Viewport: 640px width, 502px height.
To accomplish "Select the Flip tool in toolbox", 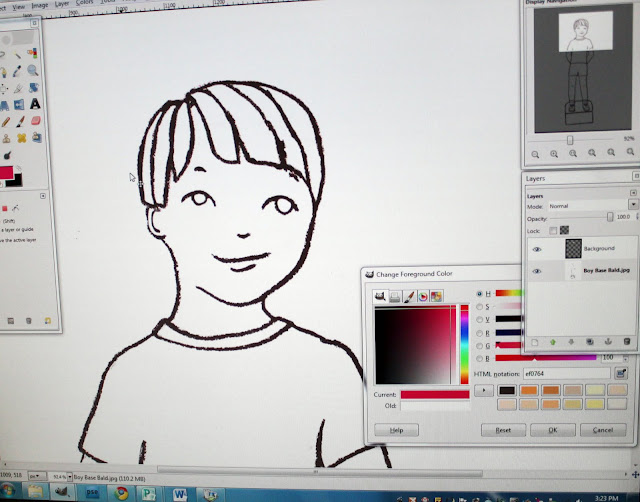I will point(19,105).
